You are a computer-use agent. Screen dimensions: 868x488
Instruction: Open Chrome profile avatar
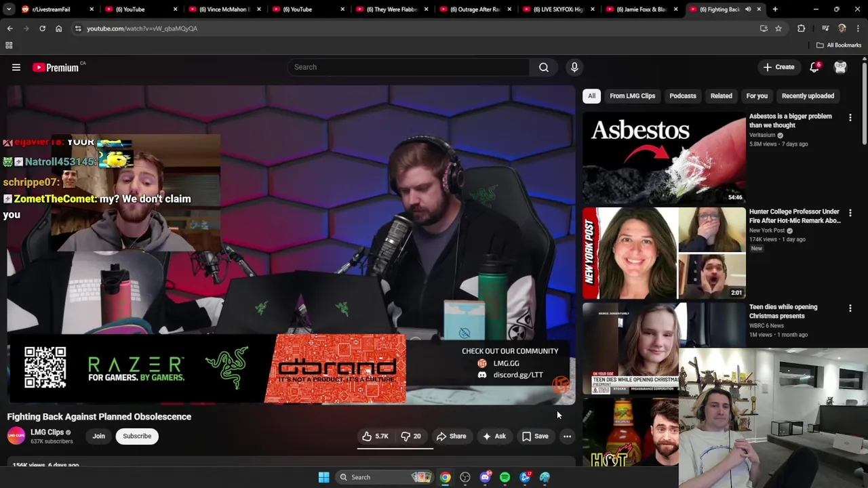842,28
